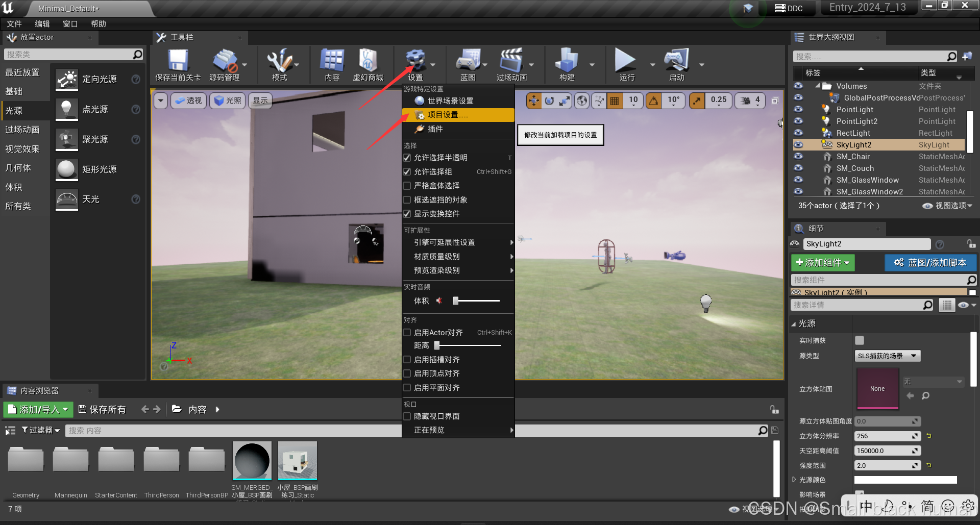Open the Marketplace (虚幻商城) icon
The height and width of the screenshot is (525, 980).
point(367,61)
